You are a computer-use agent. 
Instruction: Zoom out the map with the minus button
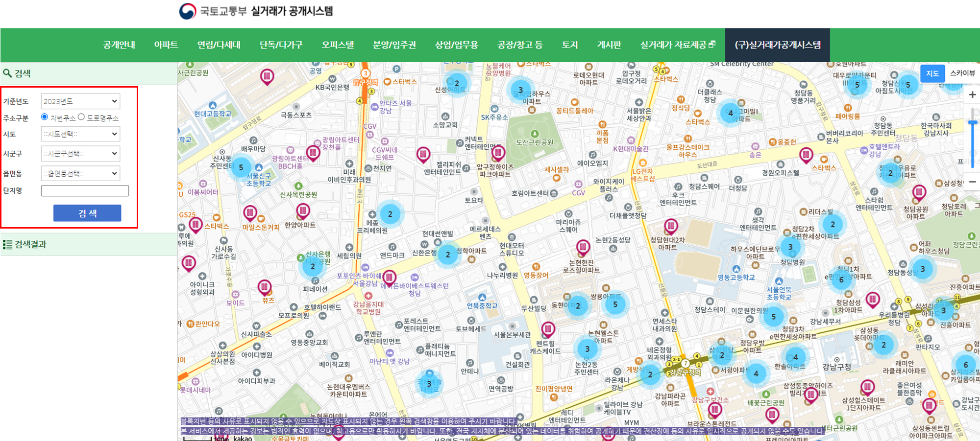click(973, 182)
